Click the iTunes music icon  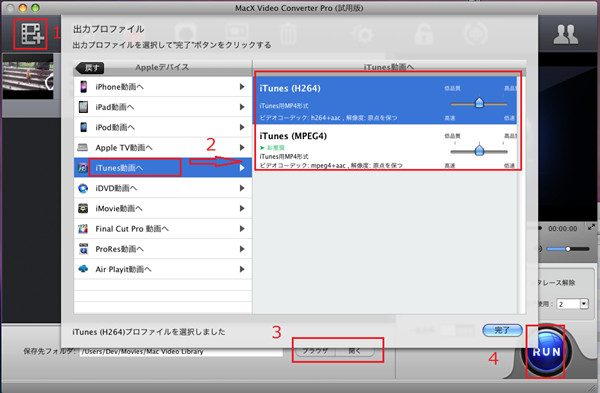point(83,168)
